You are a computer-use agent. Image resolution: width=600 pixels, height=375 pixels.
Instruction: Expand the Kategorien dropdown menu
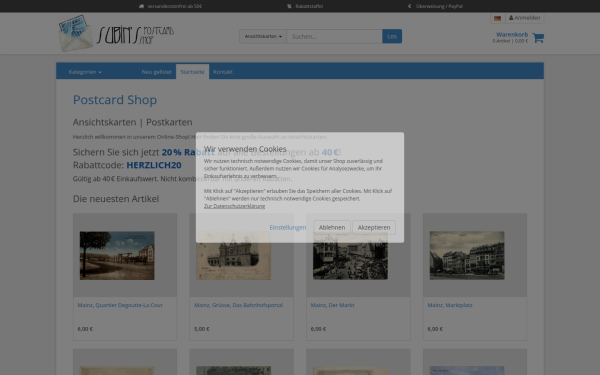click(85, 72)
